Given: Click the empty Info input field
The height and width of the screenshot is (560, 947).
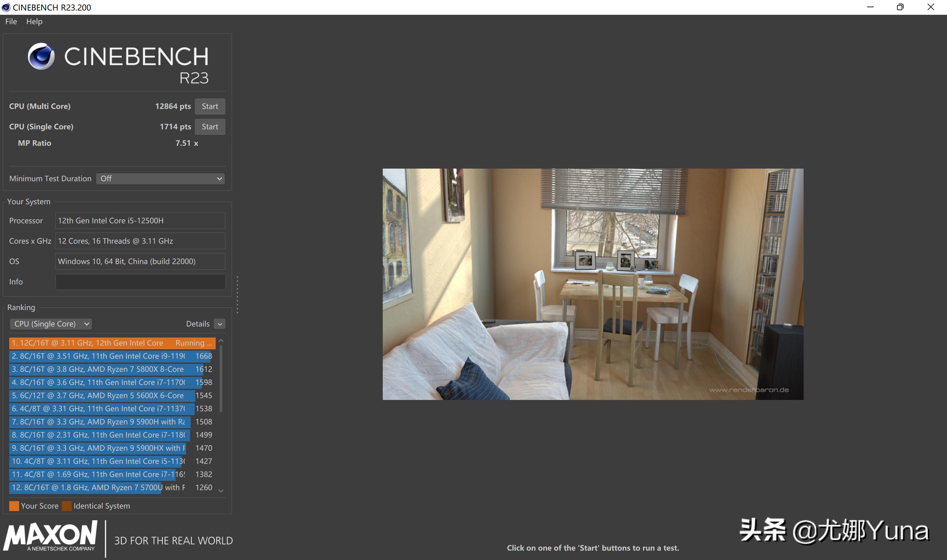Looking at the screenshot, I should pos(140,282).
